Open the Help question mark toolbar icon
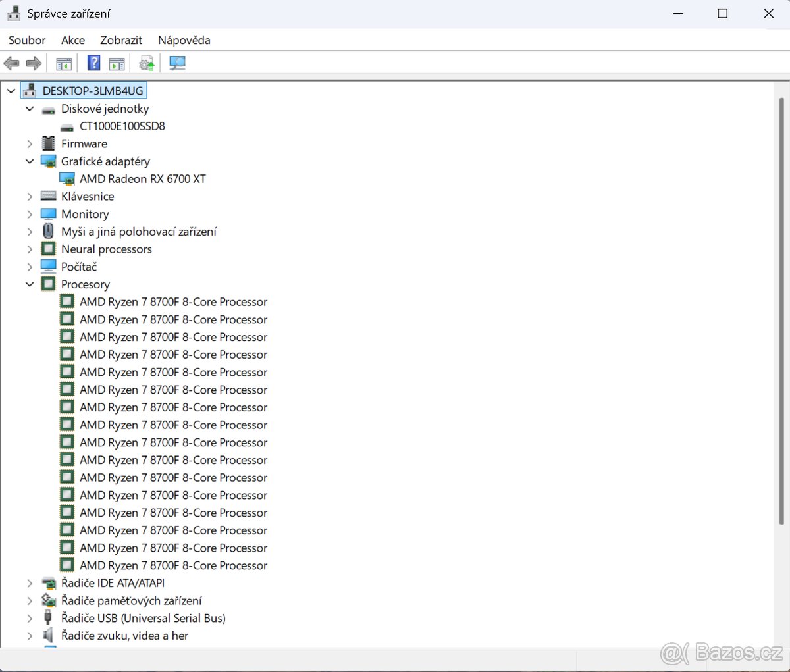The height and width of the screenshot is (672, 790). 94,63
